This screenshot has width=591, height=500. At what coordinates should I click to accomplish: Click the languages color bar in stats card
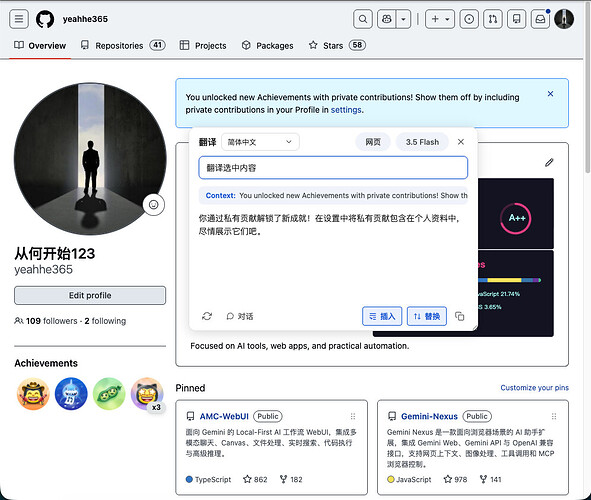click(510, 280)
